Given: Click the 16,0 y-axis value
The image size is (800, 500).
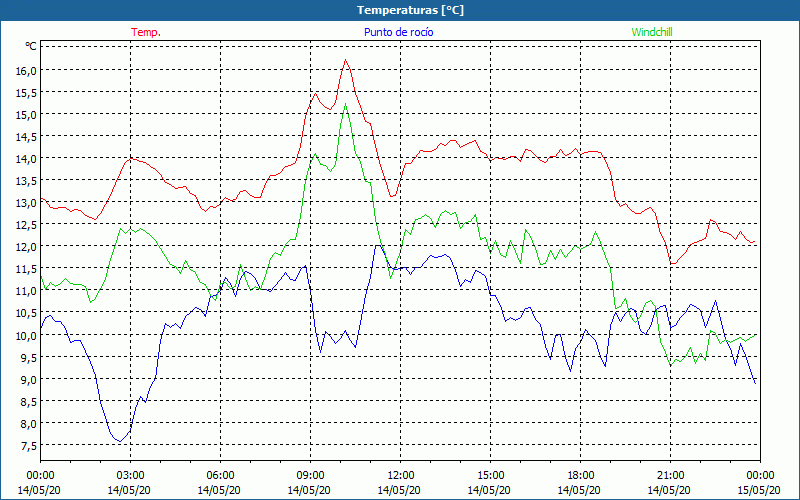Looking at the screenshot, I should coord(26,70).
